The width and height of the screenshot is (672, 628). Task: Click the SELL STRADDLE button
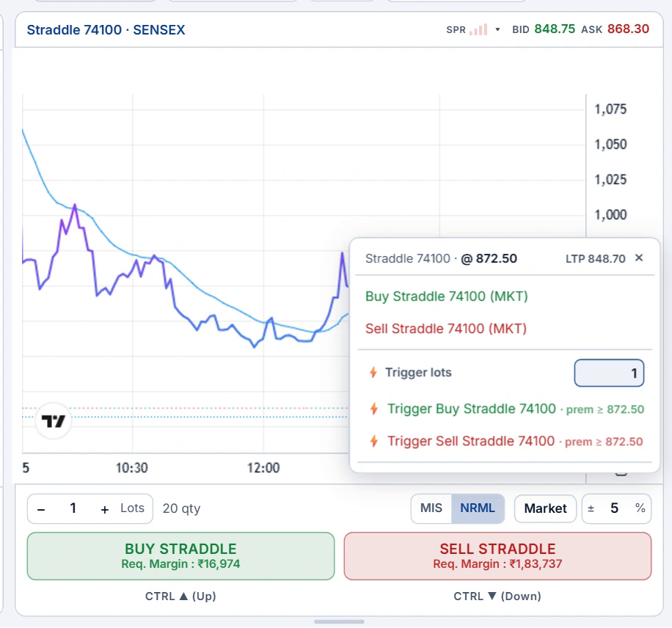click(x=497, y=556)
